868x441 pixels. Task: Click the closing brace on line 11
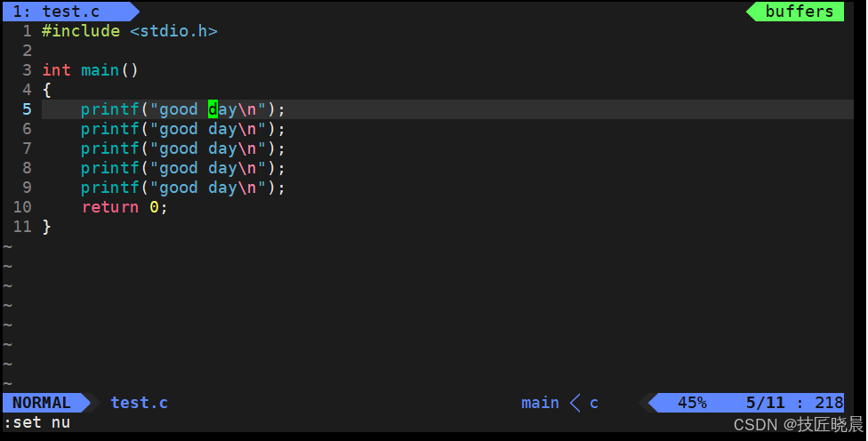(x=46, y=227)
